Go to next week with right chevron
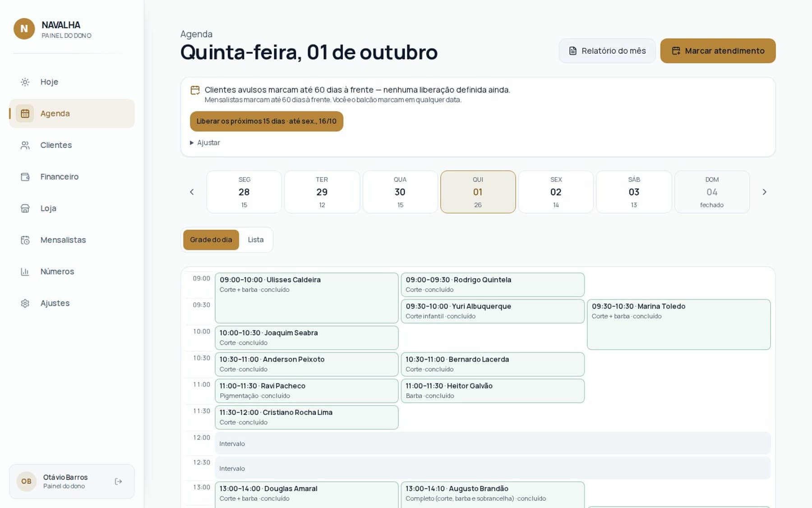Viewport: 812px width, 508px height. click(764, 192)
